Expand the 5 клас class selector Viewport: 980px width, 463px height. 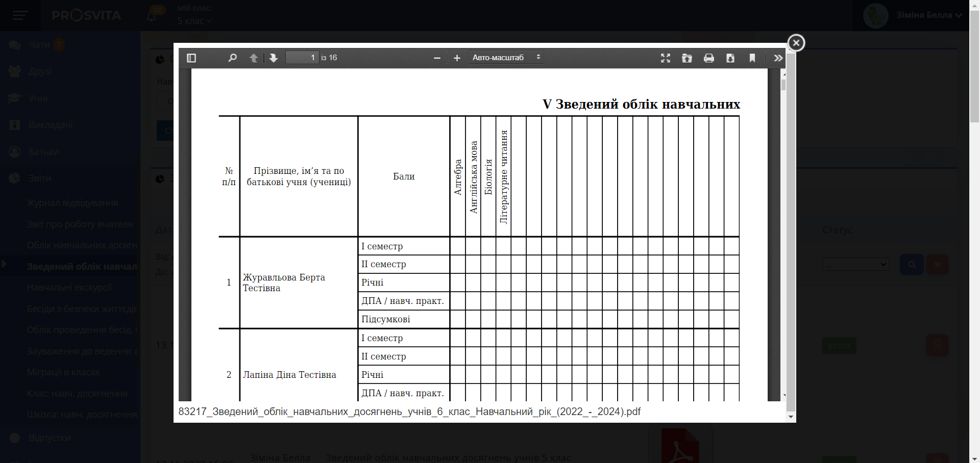click(194, 21)
